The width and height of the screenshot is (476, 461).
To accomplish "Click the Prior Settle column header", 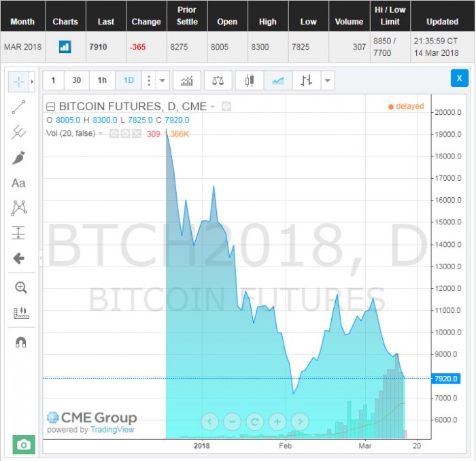I will tap(187, 16).
